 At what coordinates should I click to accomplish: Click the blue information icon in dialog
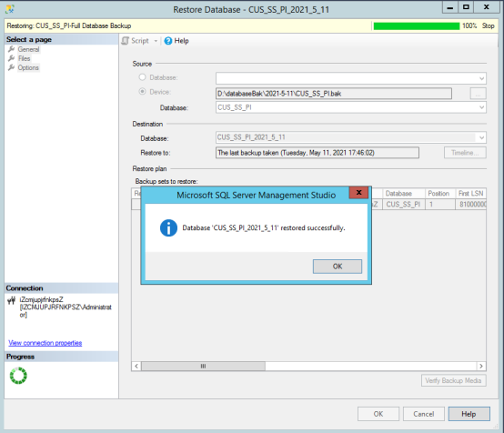coord(168,228)
